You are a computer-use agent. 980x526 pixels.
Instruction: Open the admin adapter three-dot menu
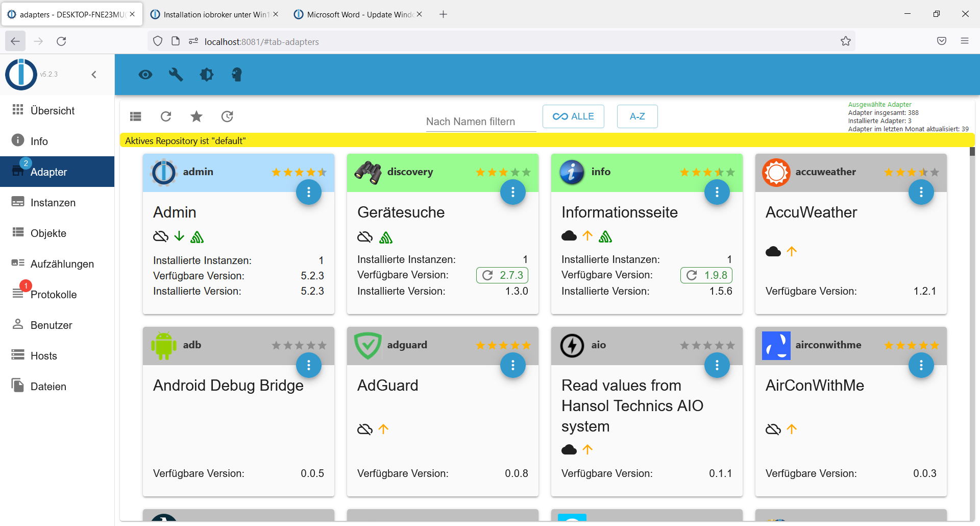[309, 192]
